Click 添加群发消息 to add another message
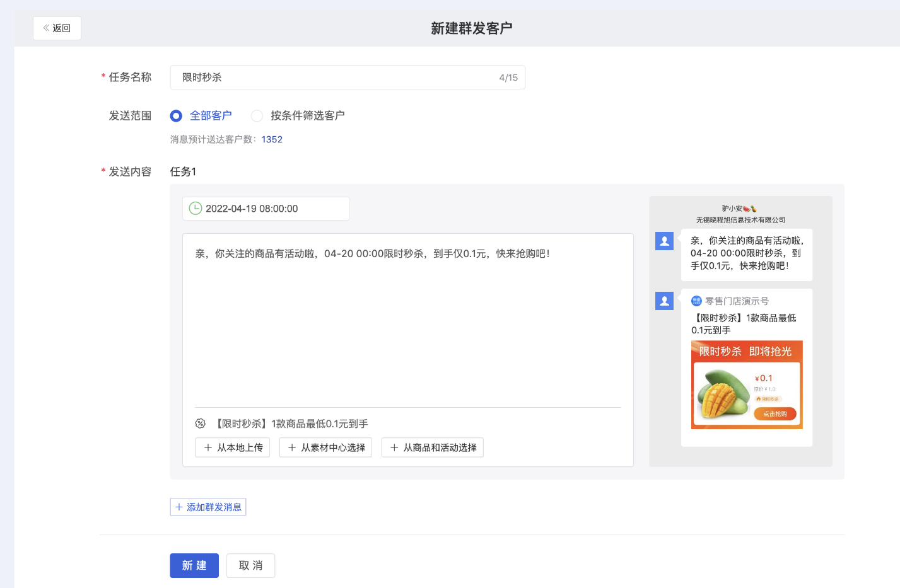Image resolution: width=900 pixels, height=588 pixels. [208, 507]
